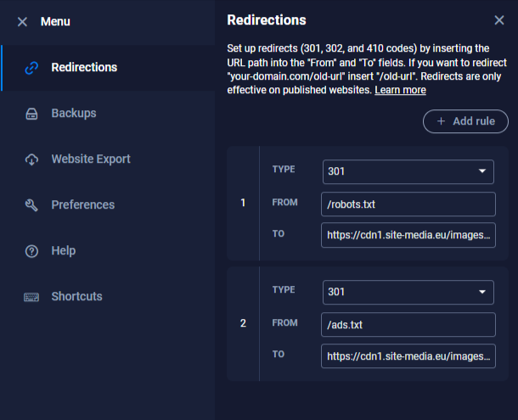This screenshot has height=420, width=518.
Task: Click the To URL field in rule 1
Action: pos(408,235)
